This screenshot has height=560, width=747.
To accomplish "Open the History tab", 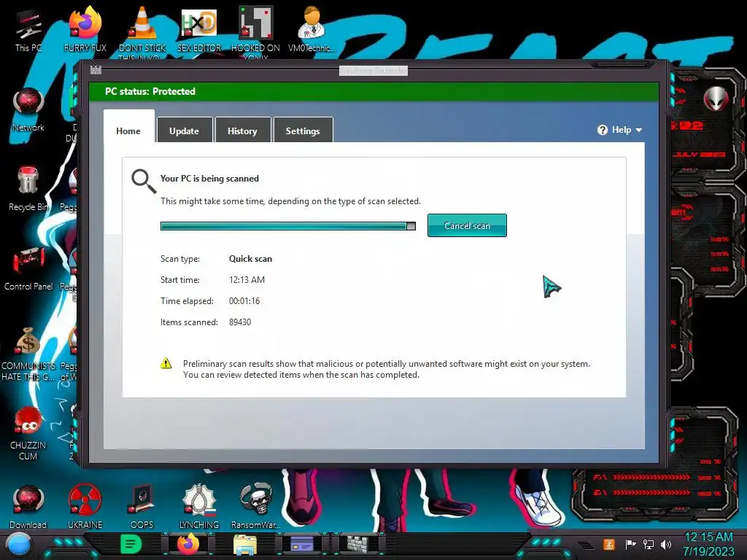I will click(242, 130).
